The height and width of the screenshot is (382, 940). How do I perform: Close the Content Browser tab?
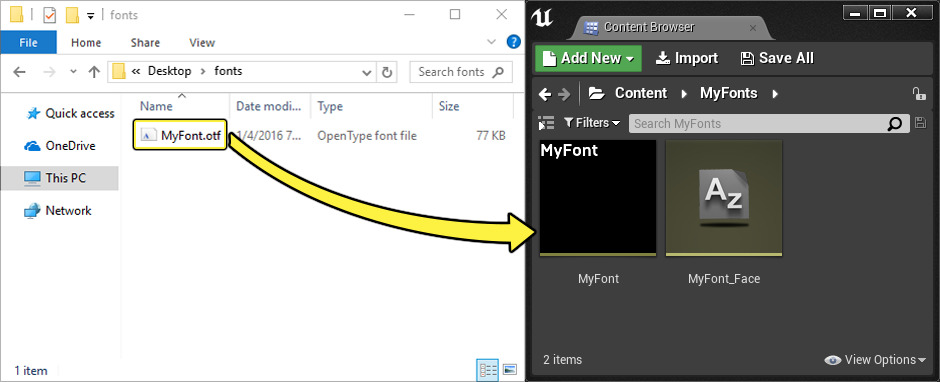tap(752, 28)
